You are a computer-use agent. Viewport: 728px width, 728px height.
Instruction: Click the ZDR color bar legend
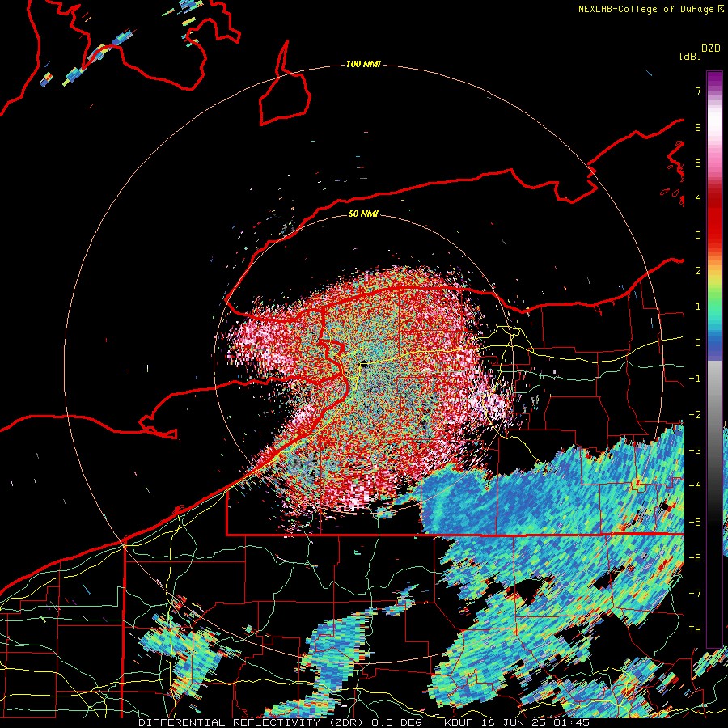pyautogui.click(x=714, y=359)
